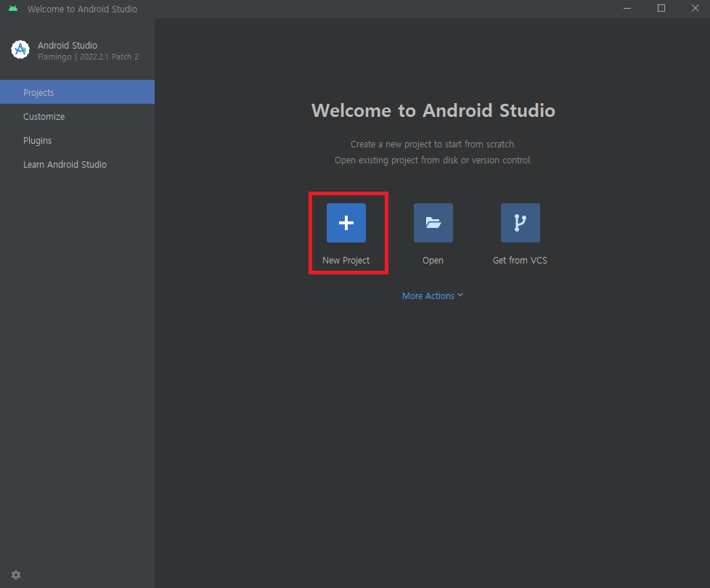Click the Open folder icon
Screen dimensions: 710x588
(x=433, y=223)
